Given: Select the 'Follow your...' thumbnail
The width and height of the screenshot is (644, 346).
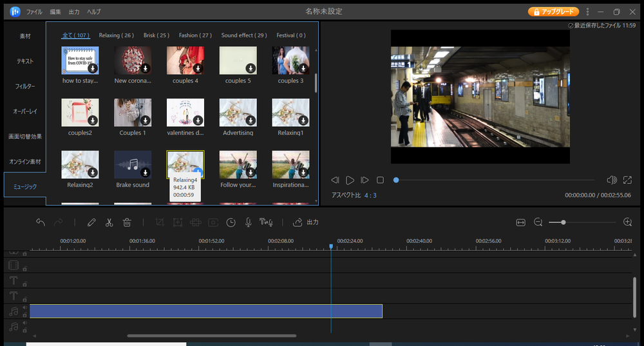Looking at the screenshot, I should click(x=238, y=165).
